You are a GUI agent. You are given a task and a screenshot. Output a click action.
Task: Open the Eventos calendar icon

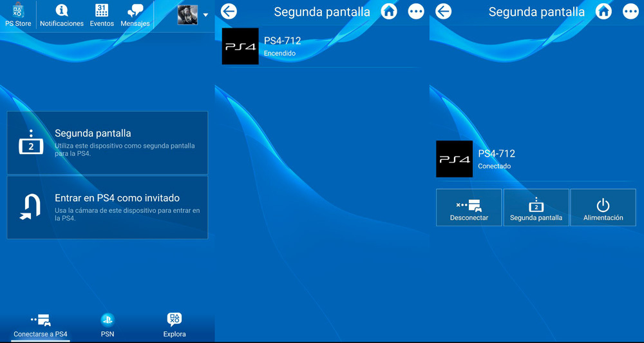click(x=102, y=15)
